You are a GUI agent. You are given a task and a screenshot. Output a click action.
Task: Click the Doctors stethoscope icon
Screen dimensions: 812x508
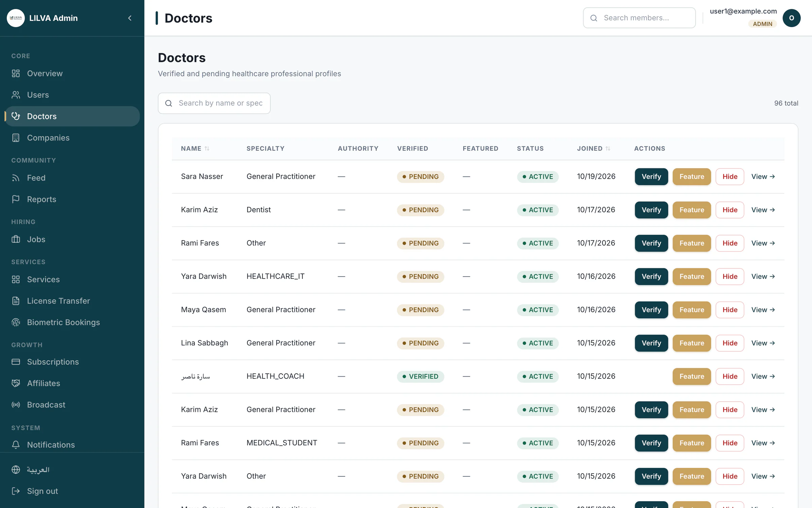16,116
